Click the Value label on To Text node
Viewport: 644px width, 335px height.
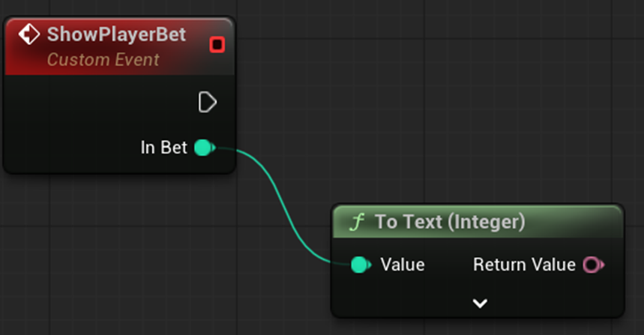click(403, 265)
